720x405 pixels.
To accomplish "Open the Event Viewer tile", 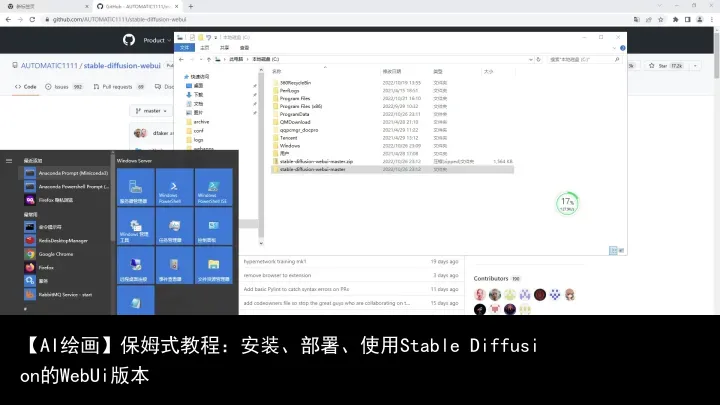I will [x=174, y=265].
